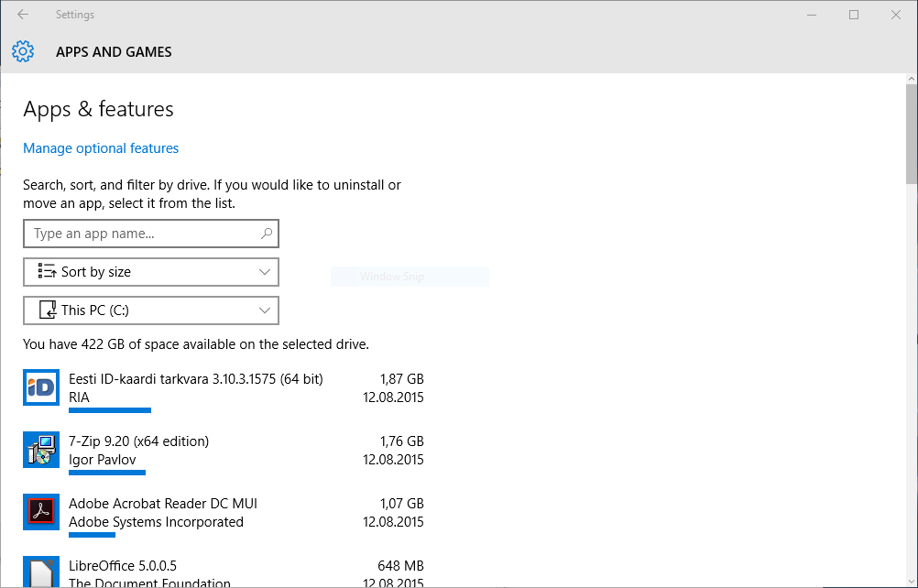Screen dimensions: 918x588
Task: Click the LibreOffice app icon
Action: click(x=41, y=572)
